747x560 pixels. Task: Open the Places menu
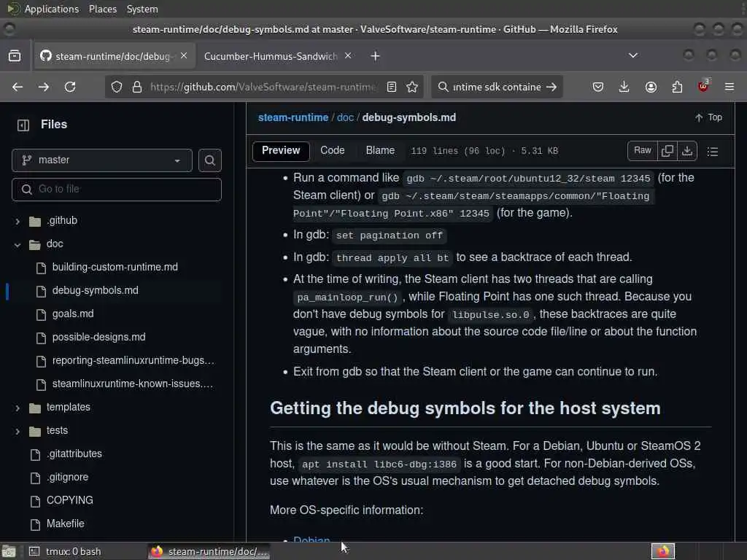click(x=103, y=9)
